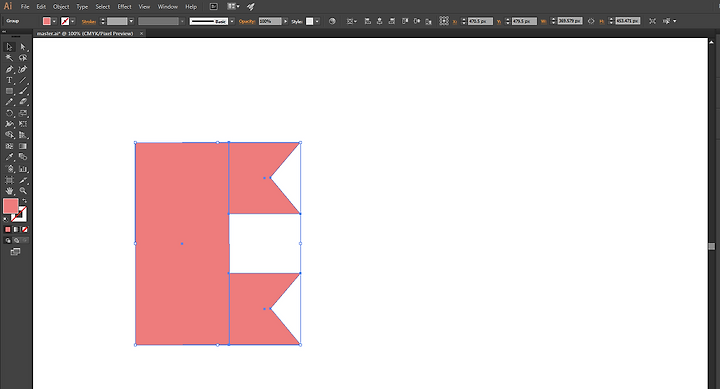
Task: Select the Paintbrush tool
Action: point(23,91)
